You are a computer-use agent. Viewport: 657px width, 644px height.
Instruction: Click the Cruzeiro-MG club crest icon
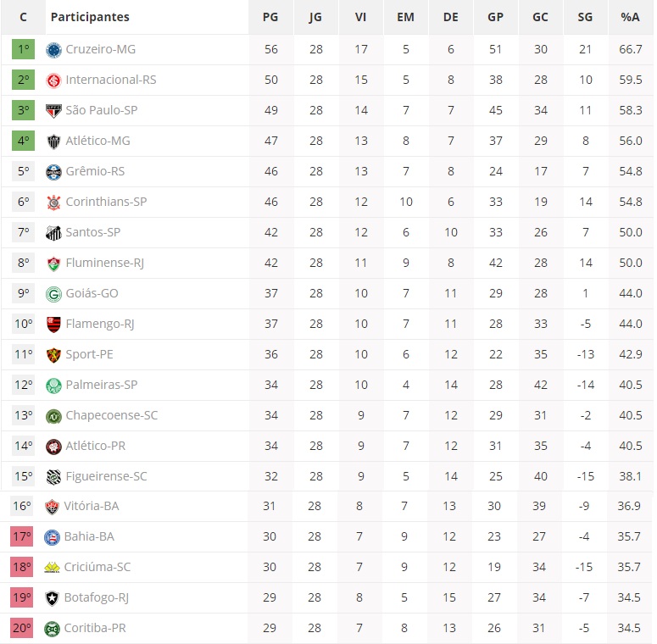pos(53,50)
